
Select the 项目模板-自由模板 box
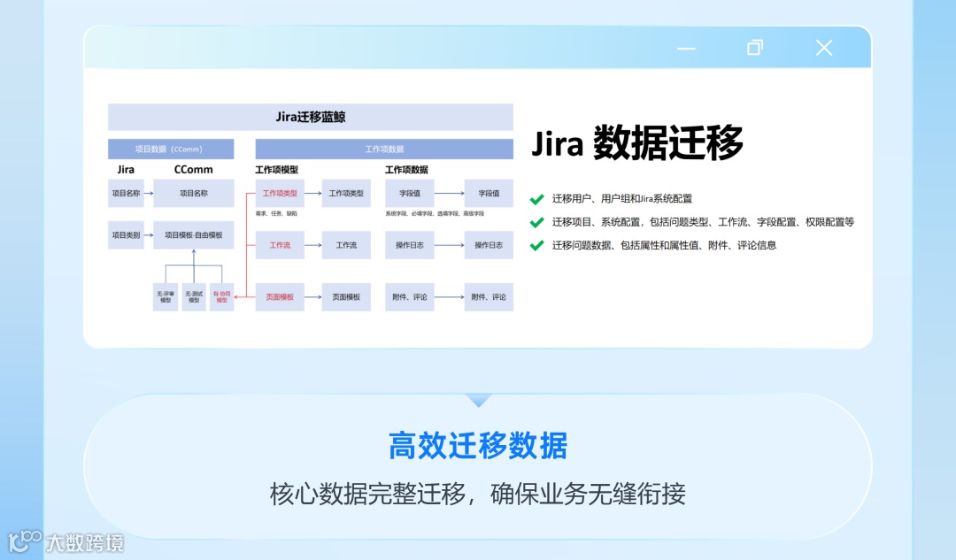(x=193, y=234)
